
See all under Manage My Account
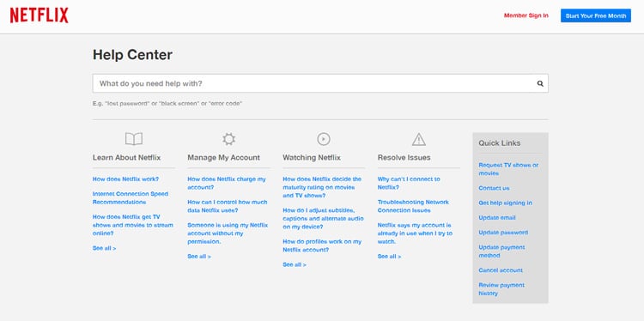[199, 256]
